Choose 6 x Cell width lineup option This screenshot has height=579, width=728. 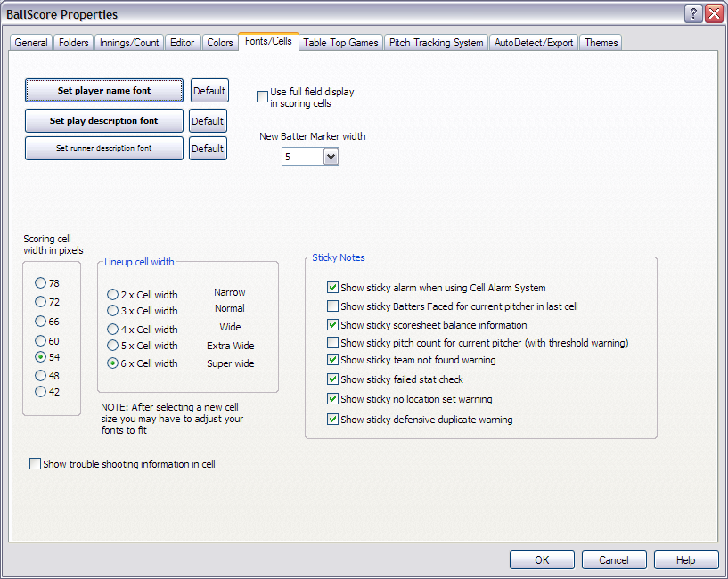click(x=112, y=363)
